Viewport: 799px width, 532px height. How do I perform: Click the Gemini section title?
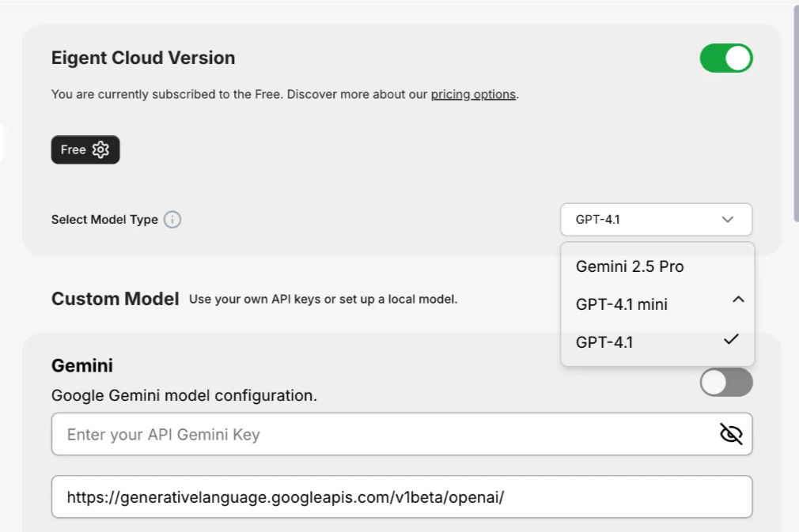pos(82,365)
